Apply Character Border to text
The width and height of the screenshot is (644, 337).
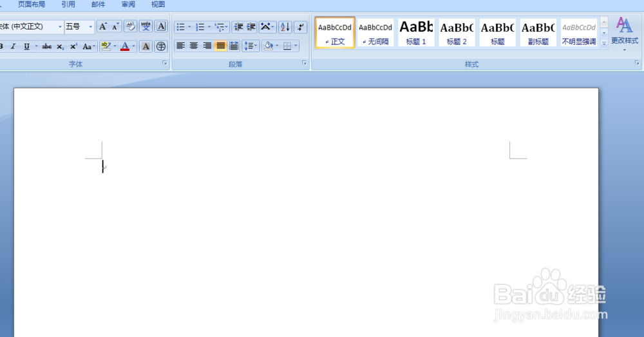coord(162,26)
